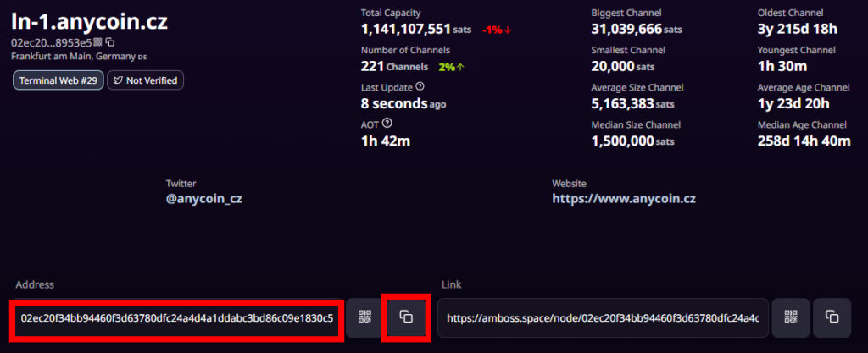Open the https://www.anycoin.cz website link

click(x=624, y=199)
